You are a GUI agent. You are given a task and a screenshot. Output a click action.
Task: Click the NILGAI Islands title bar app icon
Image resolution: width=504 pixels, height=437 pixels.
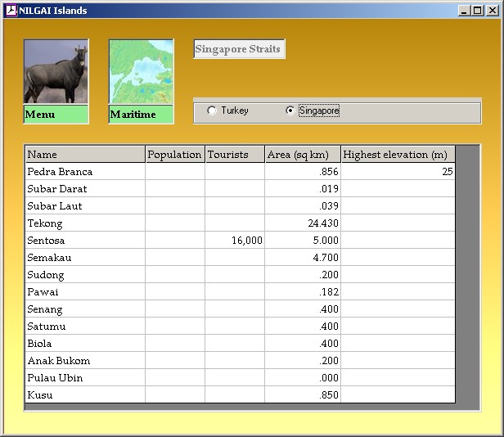click(11, 10)
